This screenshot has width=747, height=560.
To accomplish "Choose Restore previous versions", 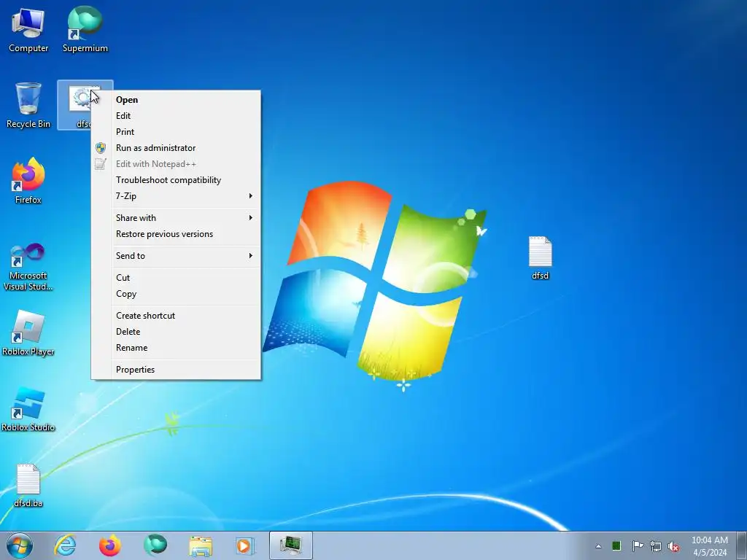I will pyautogui.click(x=176, y=234).
